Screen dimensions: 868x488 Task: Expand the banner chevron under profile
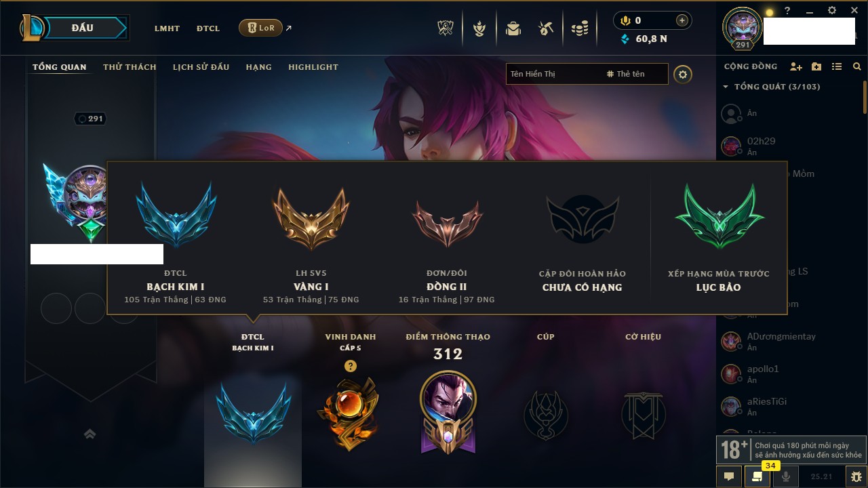[x=90, y=434]
